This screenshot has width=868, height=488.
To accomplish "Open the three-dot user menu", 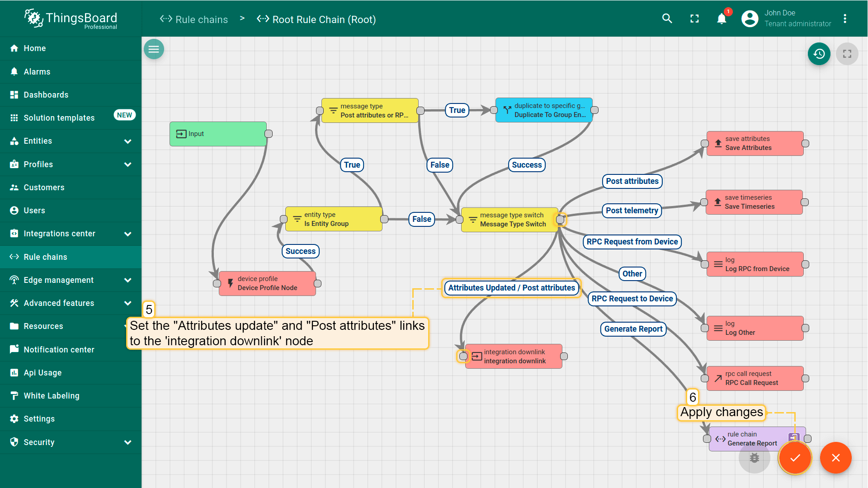I will point(844,19).
